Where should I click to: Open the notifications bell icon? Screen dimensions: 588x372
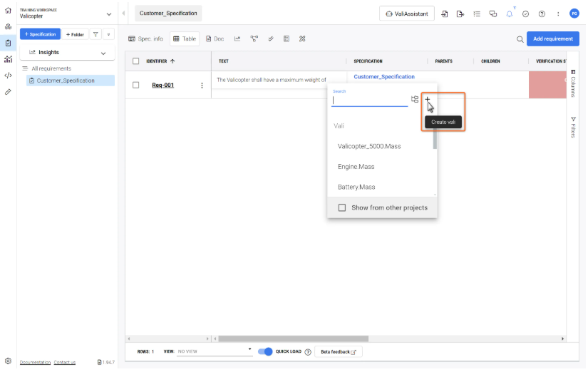(509, 14)
